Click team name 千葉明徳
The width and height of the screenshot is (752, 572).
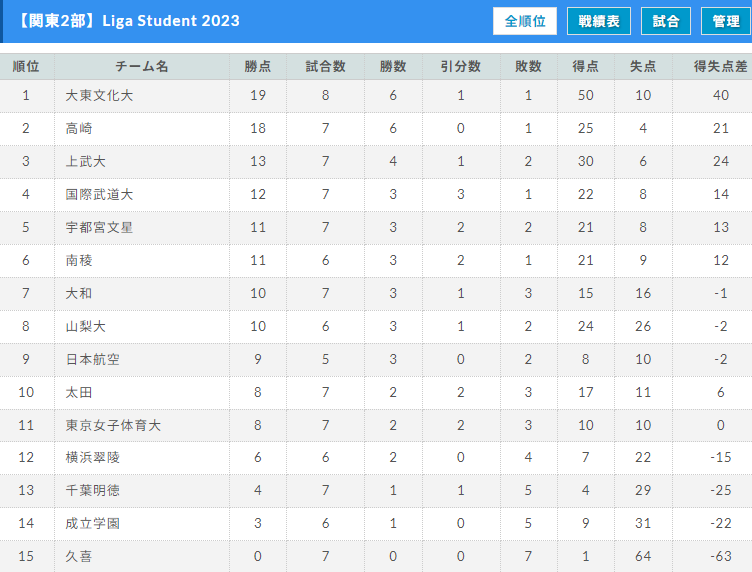(92, 490)
